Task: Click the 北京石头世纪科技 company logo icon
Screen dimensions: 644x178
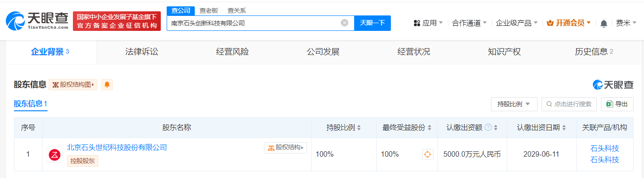Action: (x=55, y=154)
